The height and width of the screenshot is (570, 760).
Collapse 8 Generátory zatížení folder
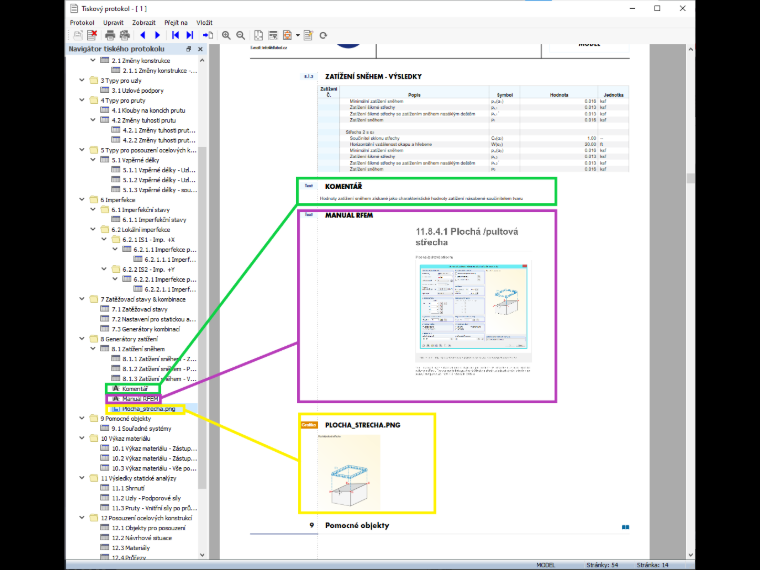tap(82, 338)
